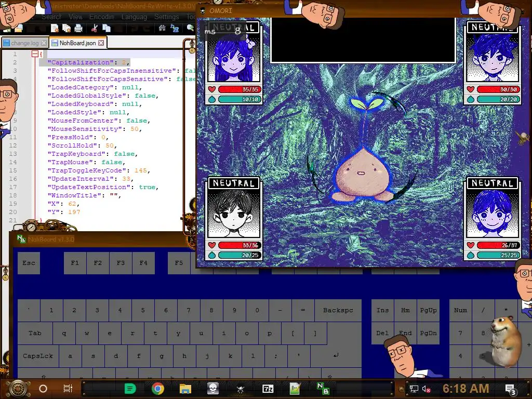Open the View menu in Notepad++
The image size is (532, 399).
coord(75,17)
